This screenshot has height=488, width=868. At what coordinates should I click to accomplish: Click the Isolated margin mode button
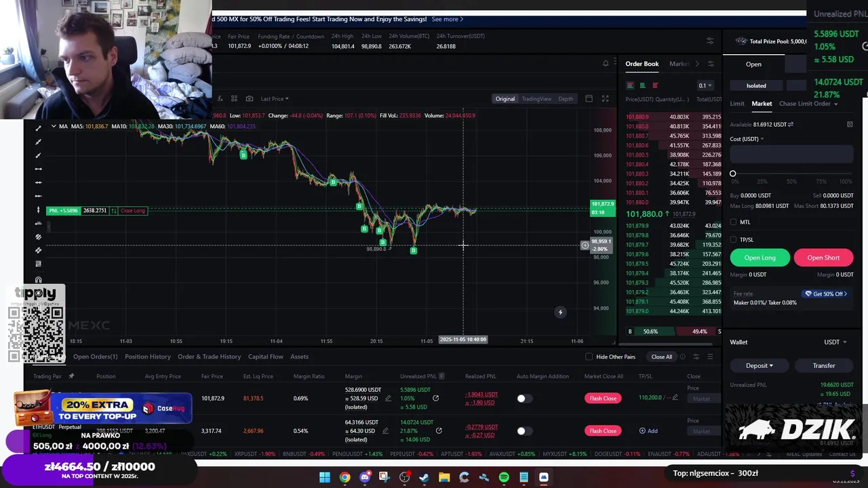coord(756,86)
